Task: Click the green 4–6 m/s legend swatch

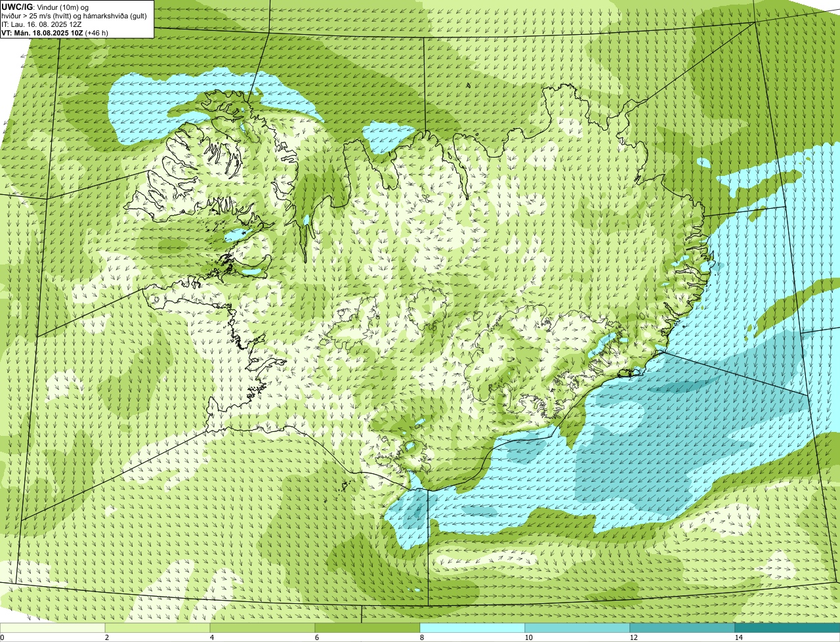Action: [262, 628]
